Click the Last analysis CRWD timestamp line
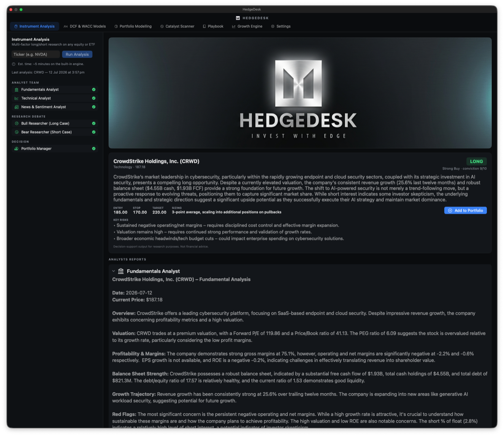The width and height of the screenshot is (504, 436). click(x=48, y=72)
